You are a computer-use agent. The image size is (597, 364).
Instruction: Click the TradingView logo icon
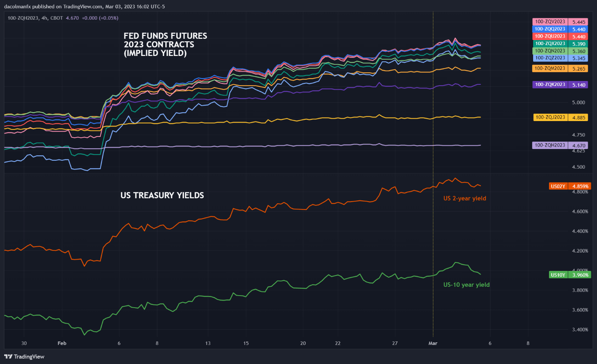(x=8, y=356)
